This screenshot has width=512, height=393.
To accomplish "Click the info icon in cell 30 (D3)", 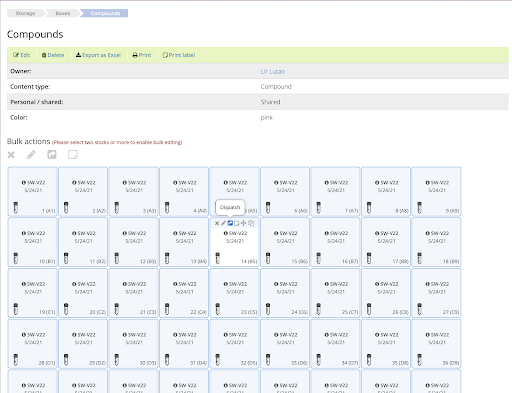I will [x=125, y=335].
